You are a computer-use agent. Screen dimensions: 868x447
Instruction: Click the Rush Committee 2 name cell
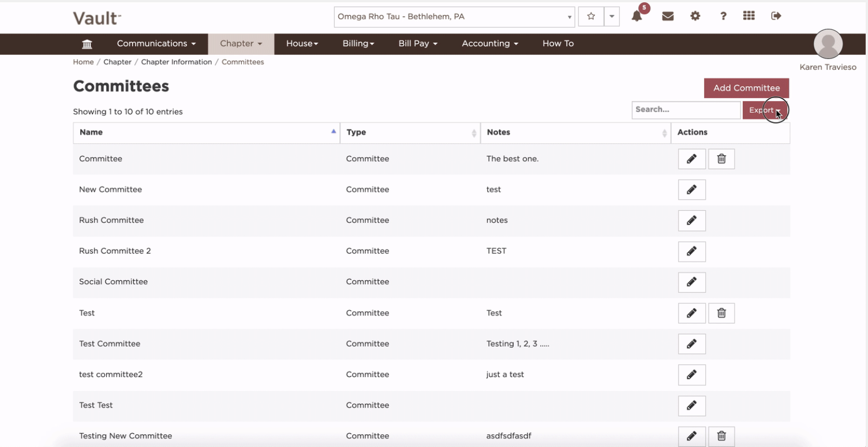(x=115, y=251)
